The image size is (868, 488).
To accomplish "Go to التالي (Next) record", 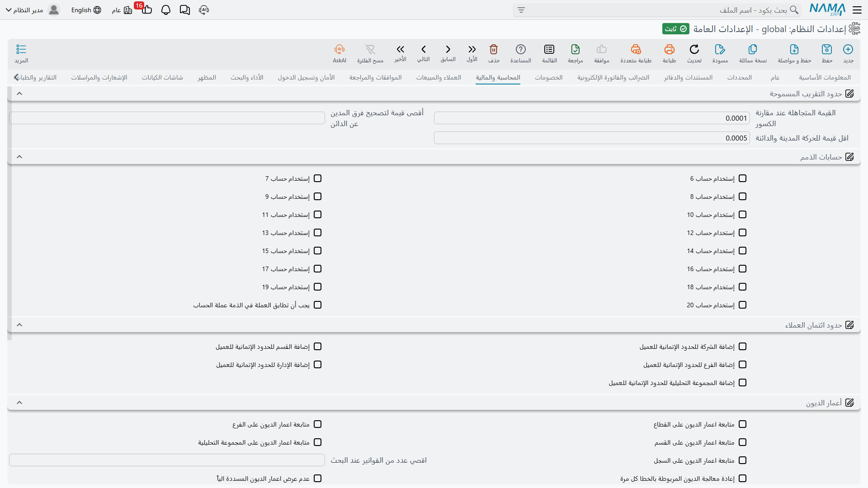I will tap(424, 49).
